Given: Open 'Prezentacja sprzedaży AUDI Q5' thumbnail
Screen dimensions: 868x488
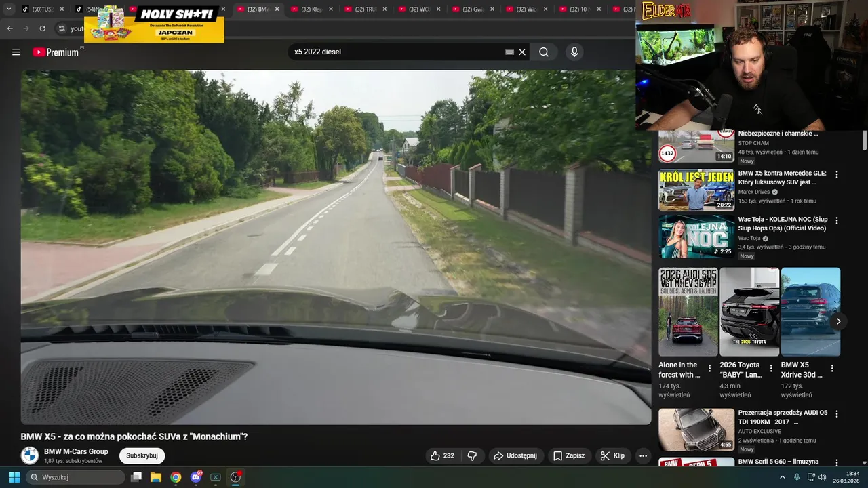Looking at the screenshot, I should 696,429.
